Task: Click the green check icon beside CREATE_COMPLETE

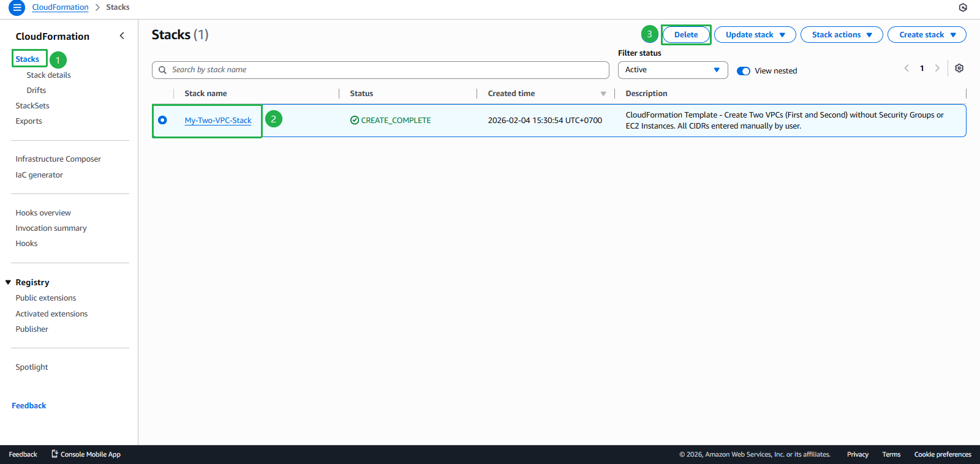Action: [x=355, y=120]
